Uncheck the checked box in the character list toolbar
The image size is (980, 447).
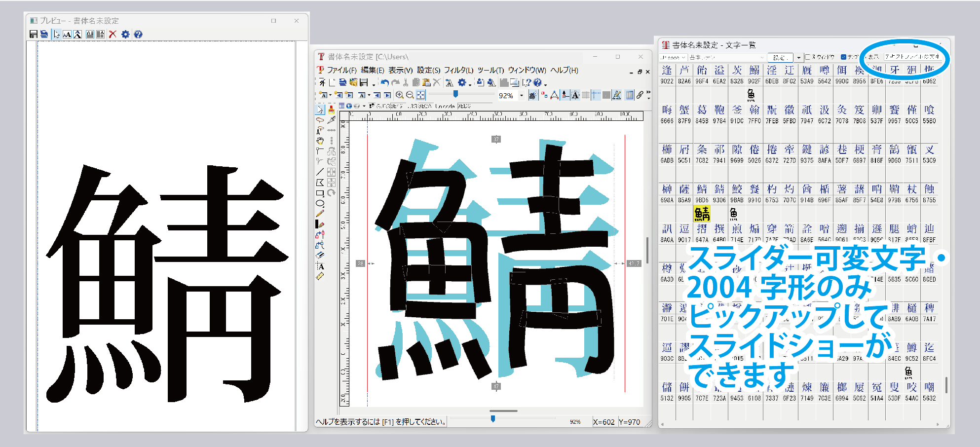click(843, 57)
